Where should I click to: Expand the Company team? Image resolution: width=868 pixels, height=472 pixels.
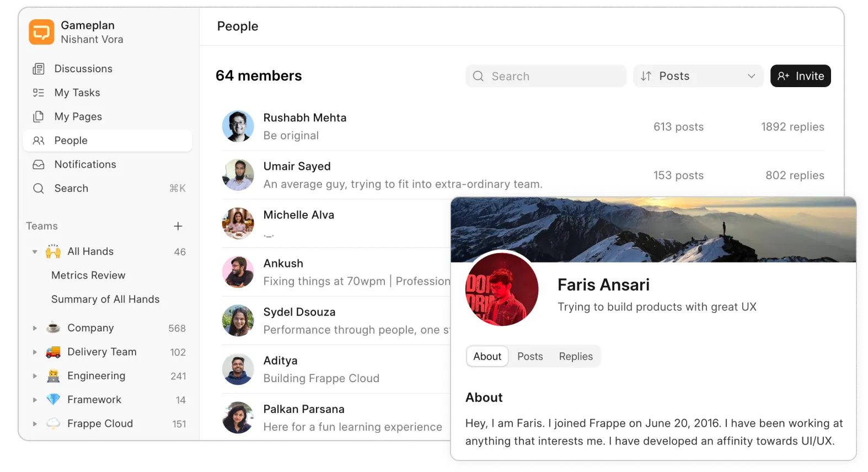(35, 328)
